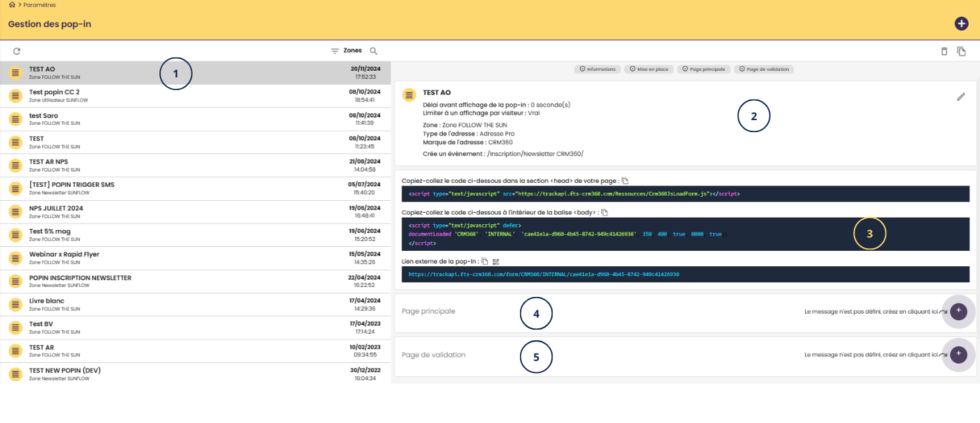This screenshot has width=980, height=423.
Task: Select the TEST NEW POPIN (DEV) row
Action: pos(195,374)
